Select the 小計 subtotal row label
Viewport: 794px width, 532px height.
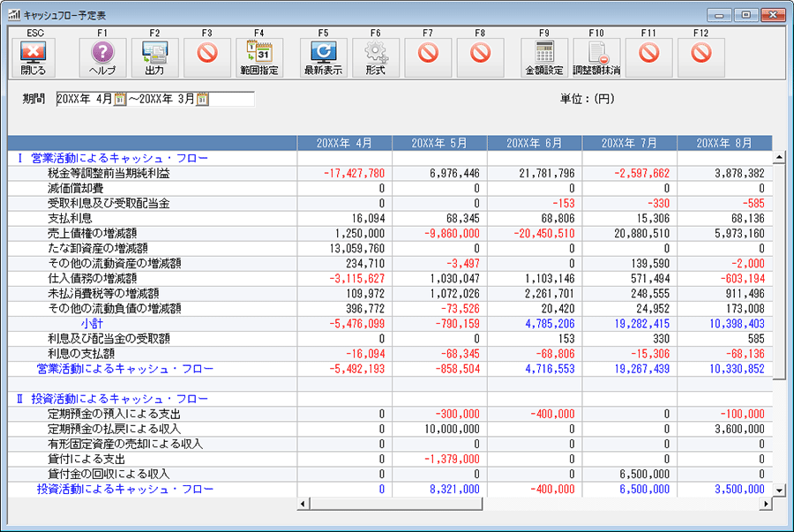point(92,324)
